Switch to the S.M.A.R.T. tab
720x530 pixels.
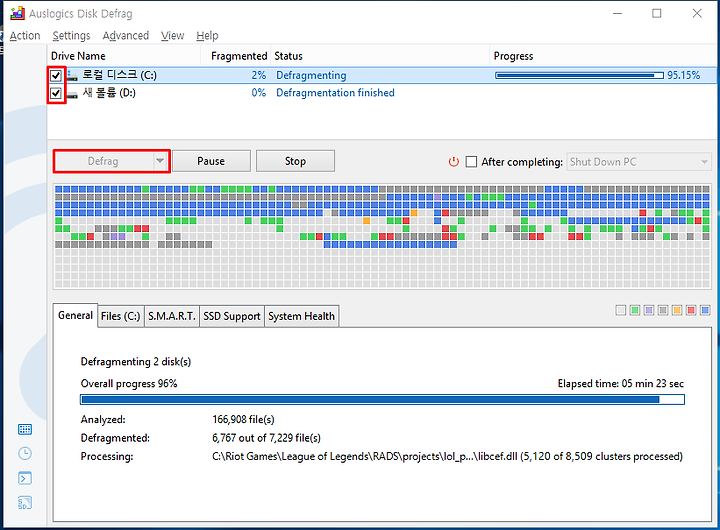coord(172,316)
